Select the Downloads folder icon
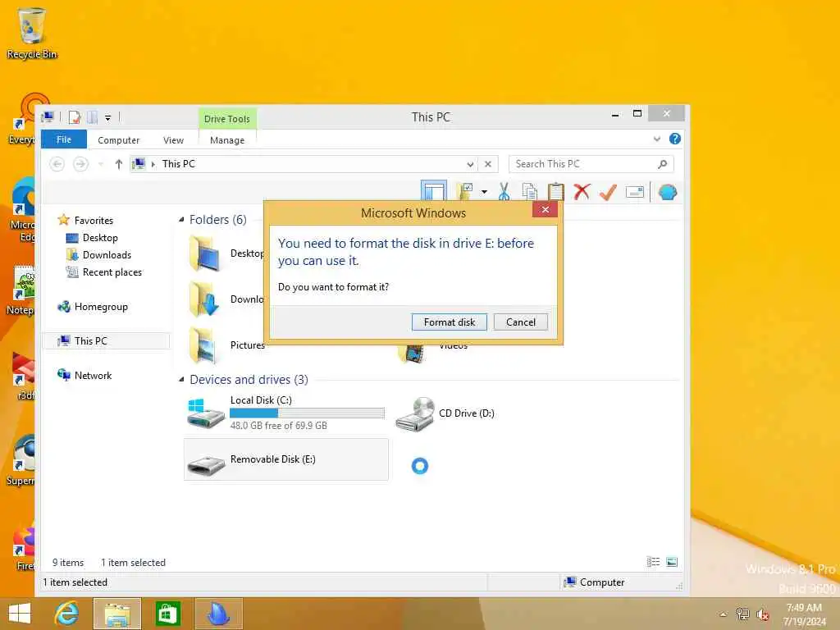 point(203,299)
